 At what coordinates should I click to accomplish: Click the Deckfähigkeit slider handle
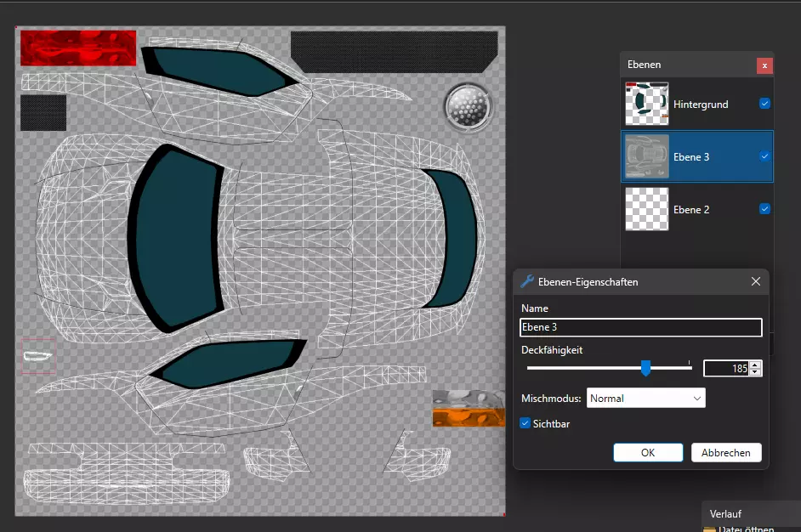coord(645,367)
